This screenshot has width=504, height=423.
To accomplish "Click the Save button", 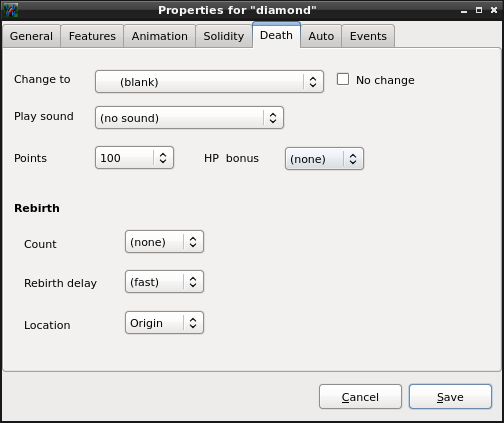I will click(450, 397).
